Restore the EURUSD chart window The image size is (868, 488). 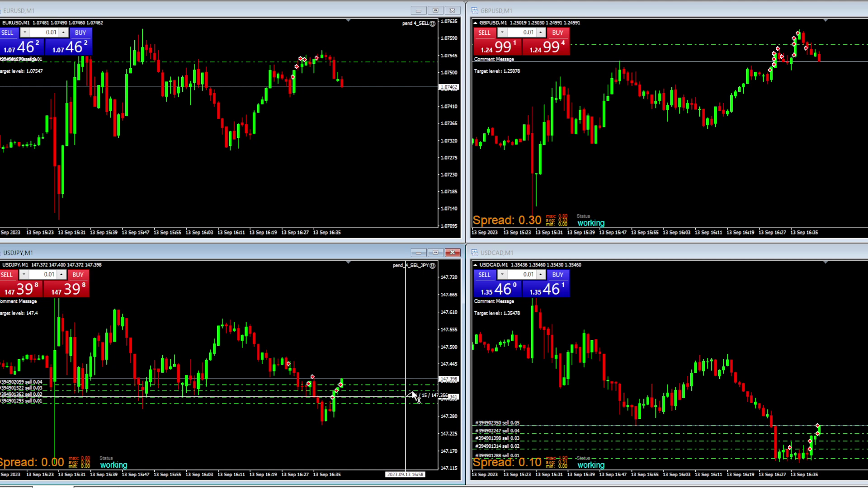[x=435, y=10]
